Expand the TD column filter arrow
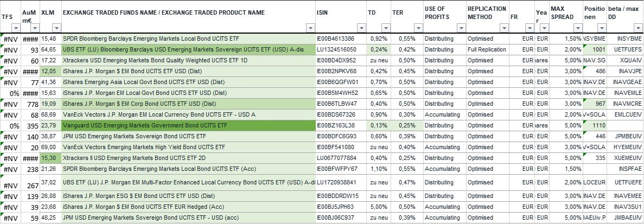This screenshot has height=224, width=644. pos(385,28)
